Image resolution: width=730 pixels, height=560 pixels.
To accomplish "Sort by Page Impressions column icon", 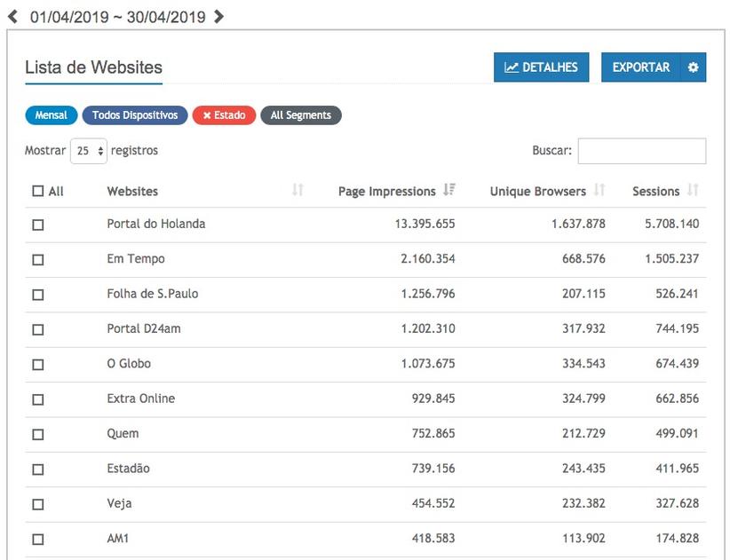I will [x=448, y=191].
